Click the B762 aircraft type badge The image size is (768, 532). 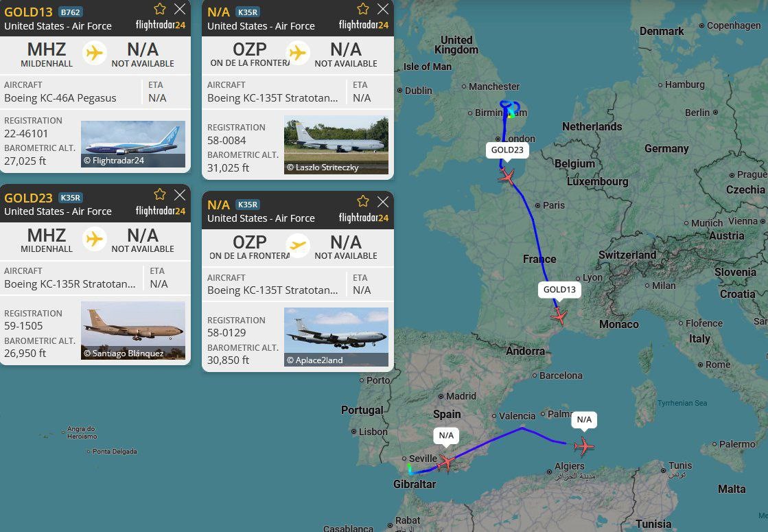(70, 12)
